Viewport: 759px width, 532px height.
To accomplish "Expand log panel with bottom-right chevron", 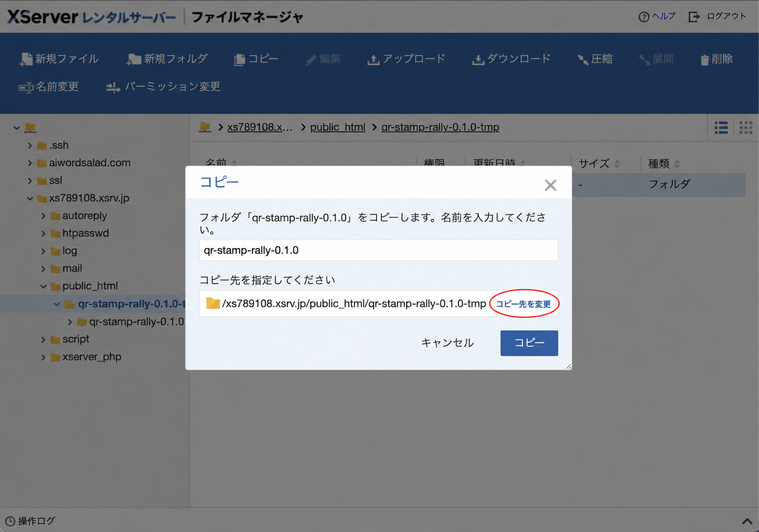I will (747, 521).
